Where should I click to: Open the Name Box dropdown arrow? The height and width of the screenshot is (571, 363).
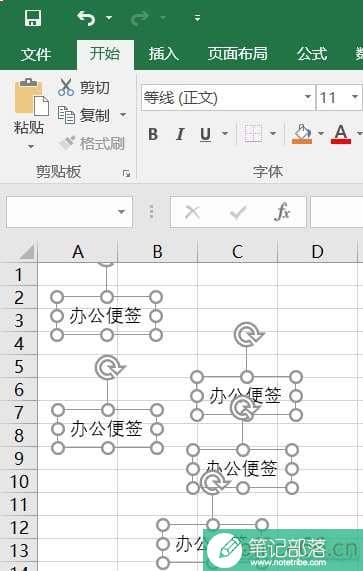(122, 212)
